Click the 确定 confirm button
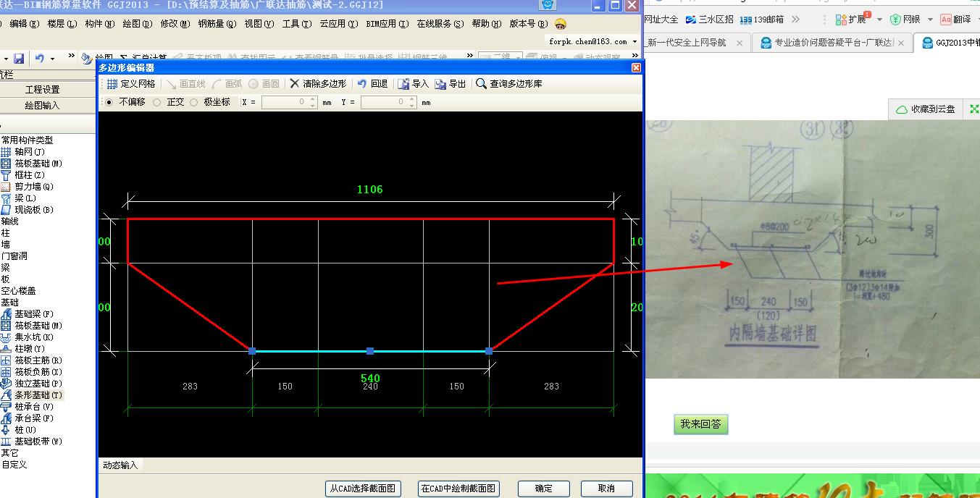980x498 pixels. click(x=543, y=489)
